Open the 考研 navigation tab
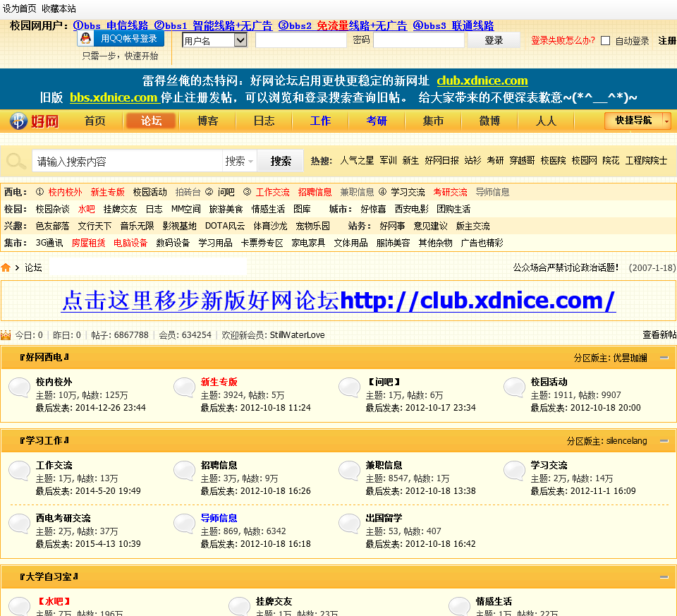The width and height of the screenshot is (677, 616). 377,121
